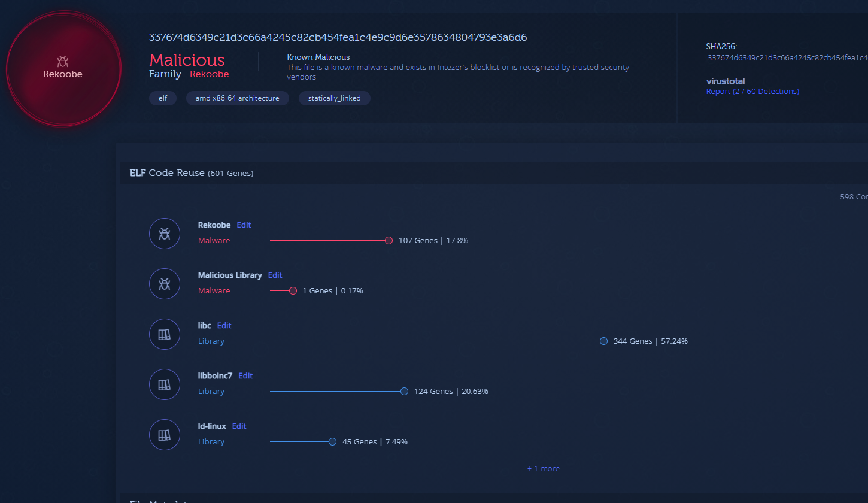Click the bug icon inside the verdict circle
The width and height of the screenshot is (868, 503).
point(62,61)
